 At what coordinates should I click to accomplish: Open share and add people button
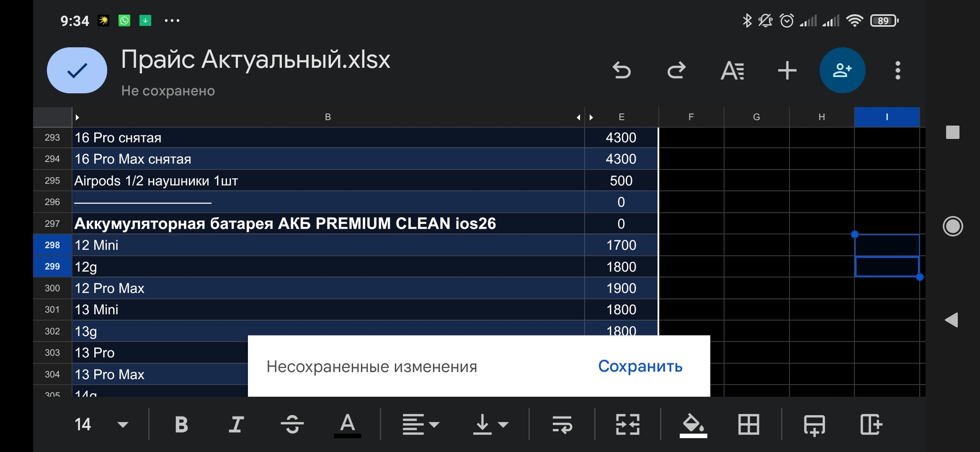click(x=842, y=71)
